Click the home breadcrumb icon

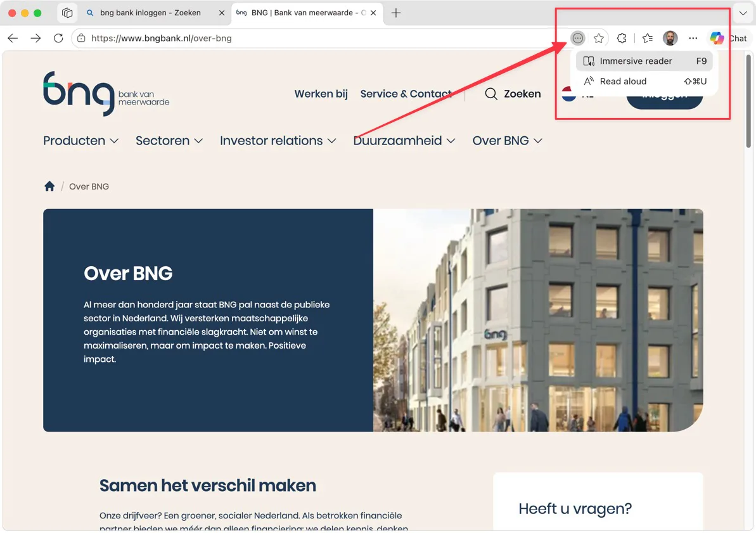(x=49, y=186)
